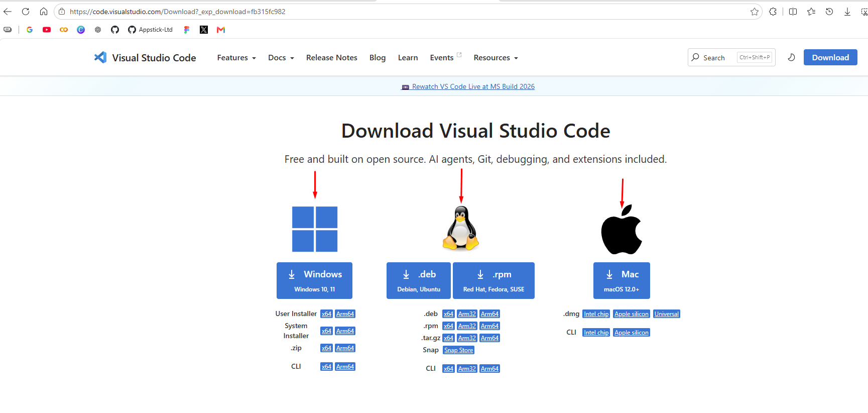Go back using browser back arrow

coord(8,12)
